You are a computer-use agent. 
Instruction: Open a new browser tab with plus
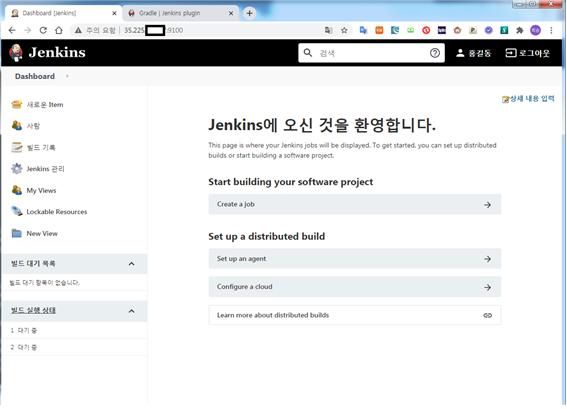pyautogui.click(x=249, y=13)
